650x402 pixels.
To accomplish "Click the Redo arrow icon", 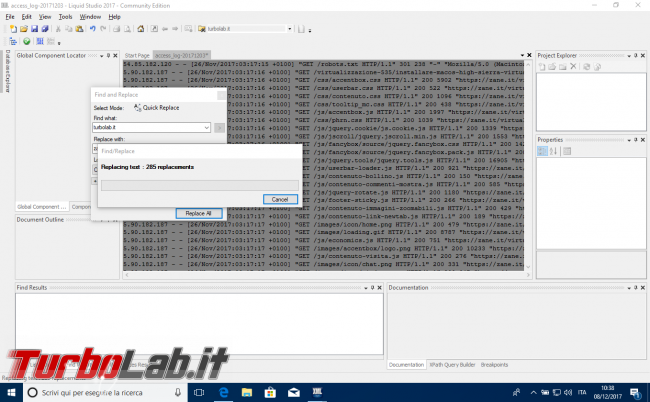I will click(x=103, y=29).
